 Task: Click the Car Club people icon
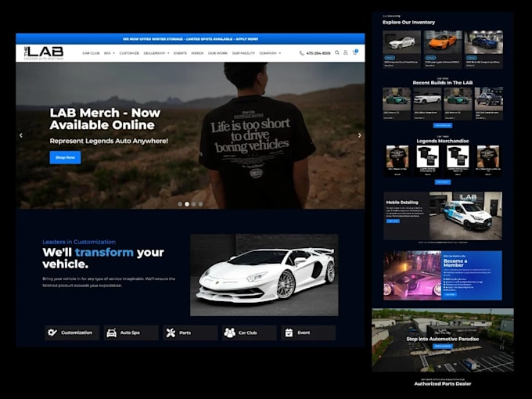point(230,332)
